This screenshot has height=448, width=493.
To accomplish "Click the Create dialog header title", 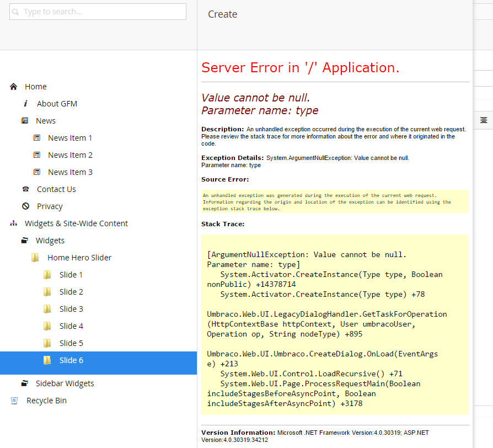I will point(223,14).
